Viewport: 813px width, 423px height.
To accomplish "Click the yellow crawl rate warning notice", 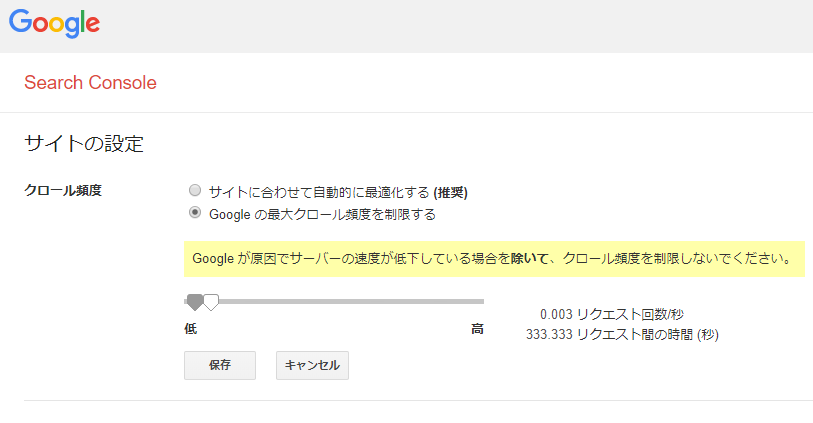I will (494, 259).
